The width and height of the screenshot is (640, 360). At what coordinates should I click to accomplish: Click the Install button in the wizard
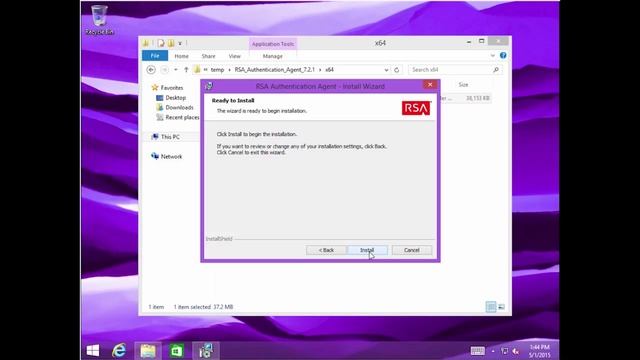pos(367,250)
